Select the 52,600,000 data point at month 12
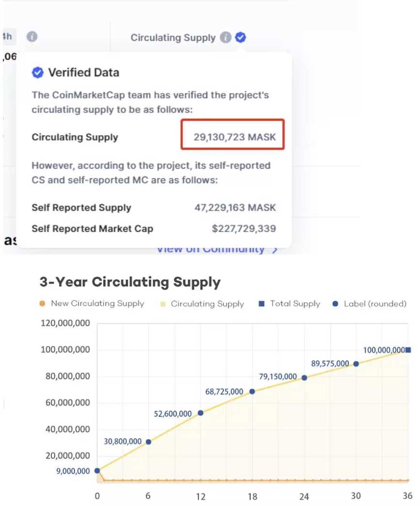The height and width of the screenshot is (506, 420). pos(201,413)
